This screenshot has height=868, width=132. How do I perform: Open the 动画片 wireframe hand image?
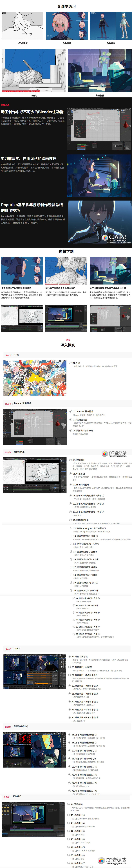pos(34,71)
